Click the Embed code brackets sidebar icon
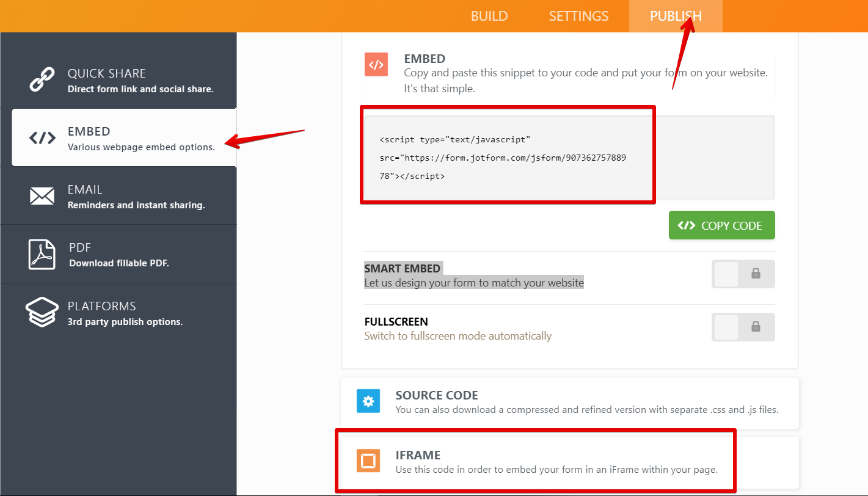This screenshot has width=868, height=496. pyautogui.click(x=42, y=138)
